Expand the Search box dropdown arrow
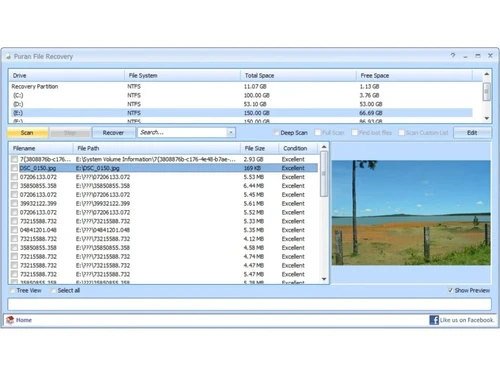Screen dimensions: 500x375 coord(231,133)
